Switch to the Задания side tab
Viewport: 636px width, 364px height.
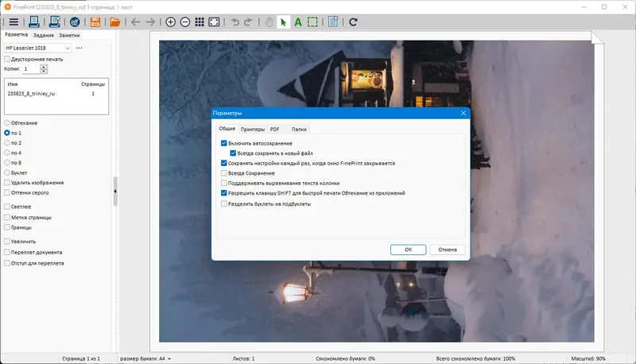click(x=44, y=35)
